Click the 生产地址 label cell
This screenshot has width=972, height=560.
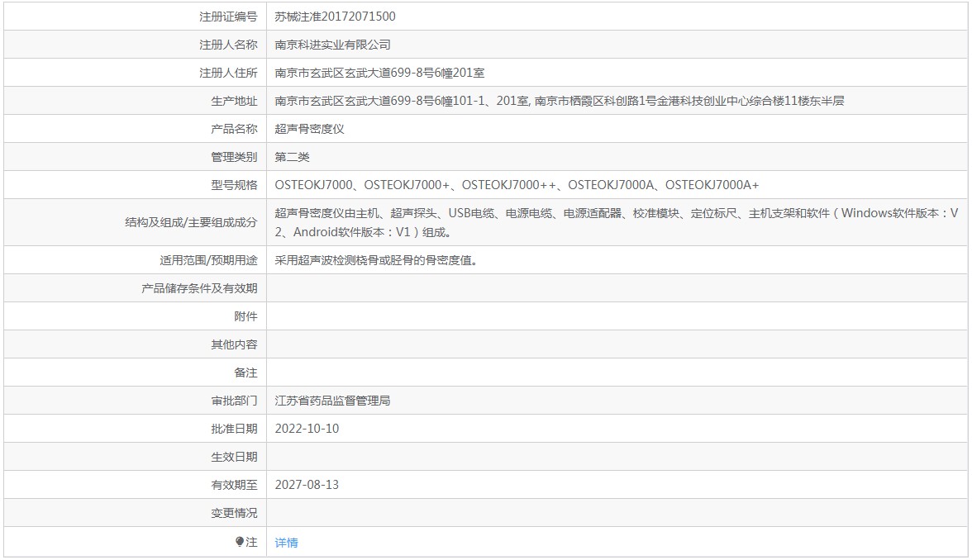[x=136, y=101]
